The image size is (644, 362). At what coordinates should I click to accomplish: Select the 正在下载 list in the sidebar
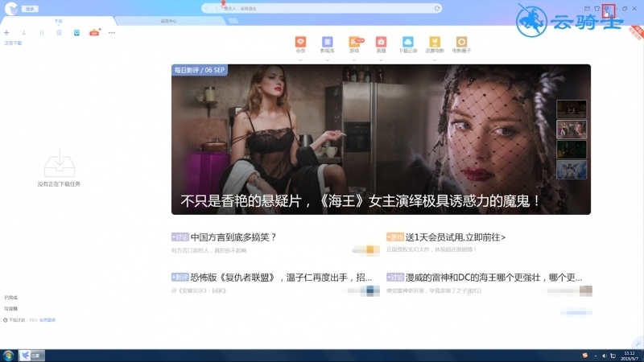click(13, 43)
